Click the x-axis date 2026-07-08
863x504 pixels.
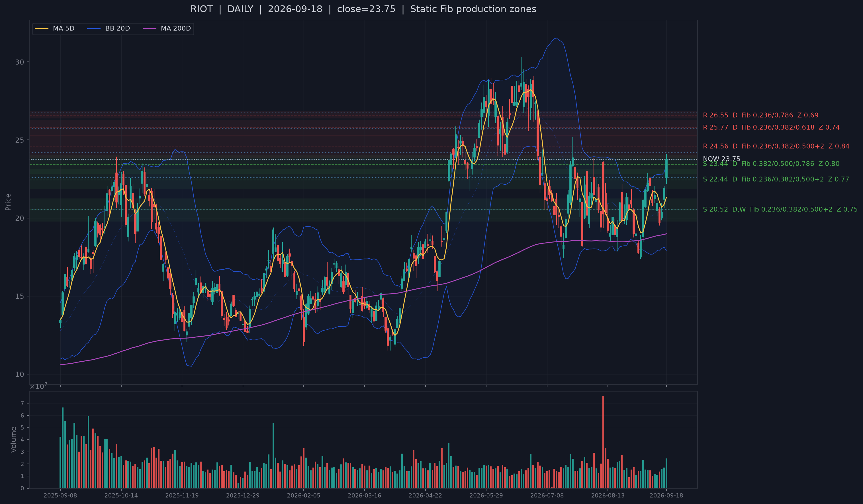[547, 495]
